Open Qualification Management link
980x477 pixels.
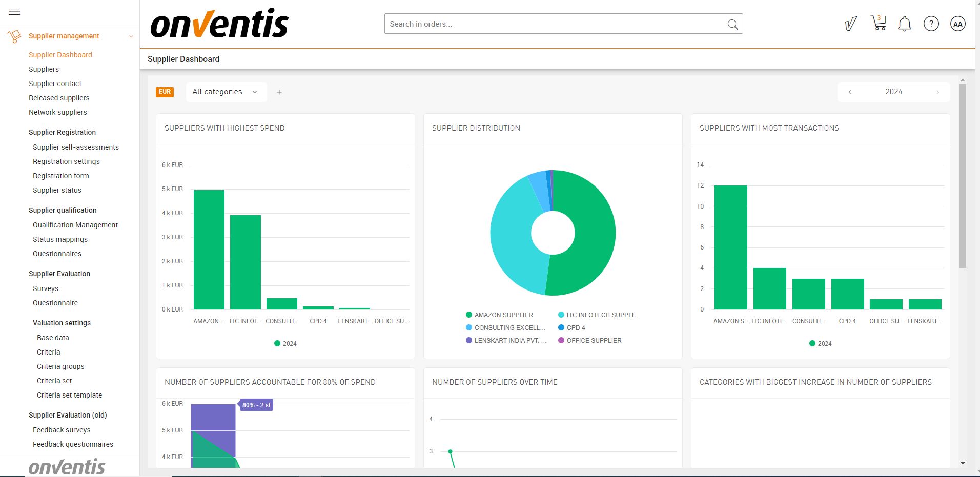click(75, 225)
